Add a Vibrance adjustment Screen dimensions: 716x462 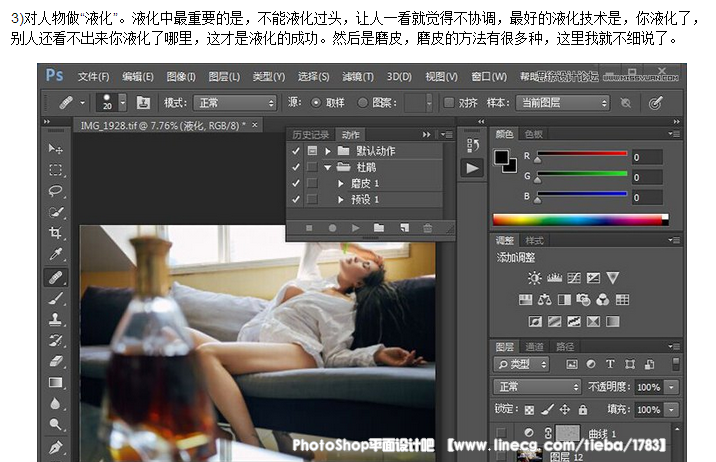click(613, 278)
